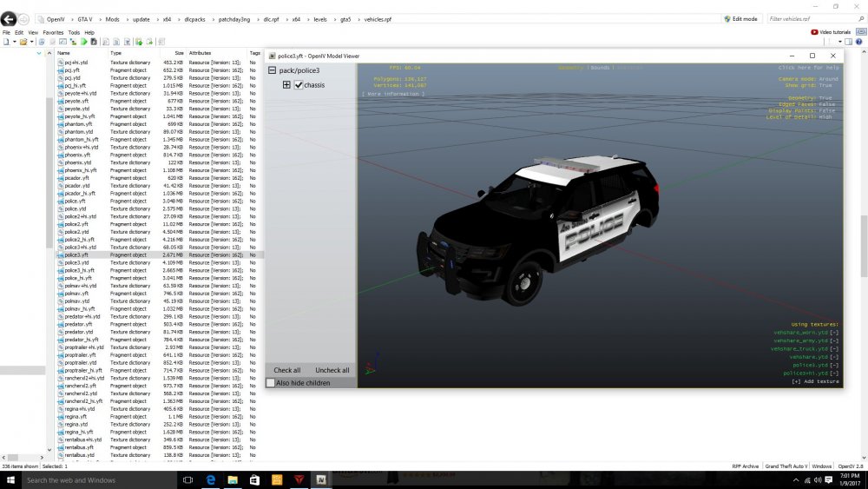This screenshot has width=868, height=489.
Task: Open Task View in the taskbar
Action: 188,479
